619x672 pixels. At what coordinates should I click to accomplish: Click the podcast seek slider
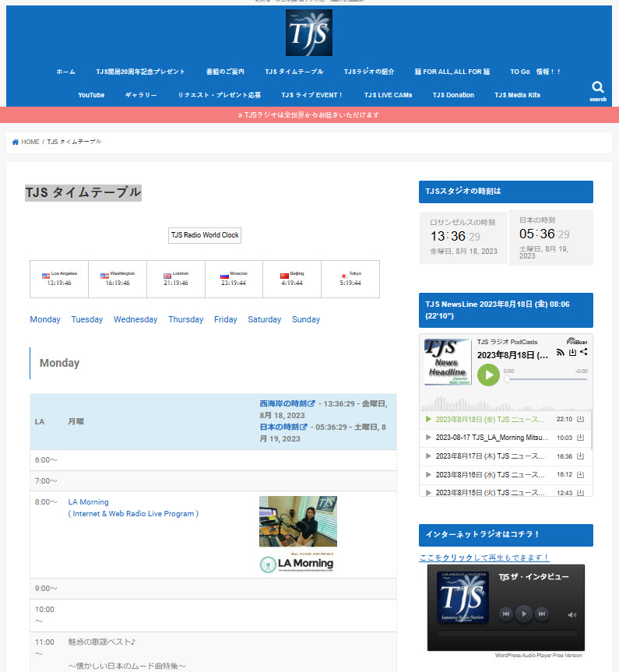click(545, 379)
